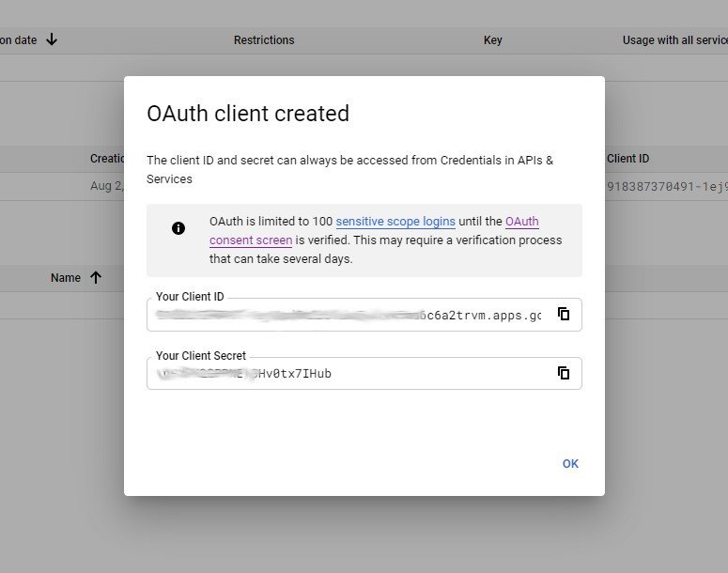Click OK to close the OAuth dialog
728x573 pixels.
click(570, 463)
